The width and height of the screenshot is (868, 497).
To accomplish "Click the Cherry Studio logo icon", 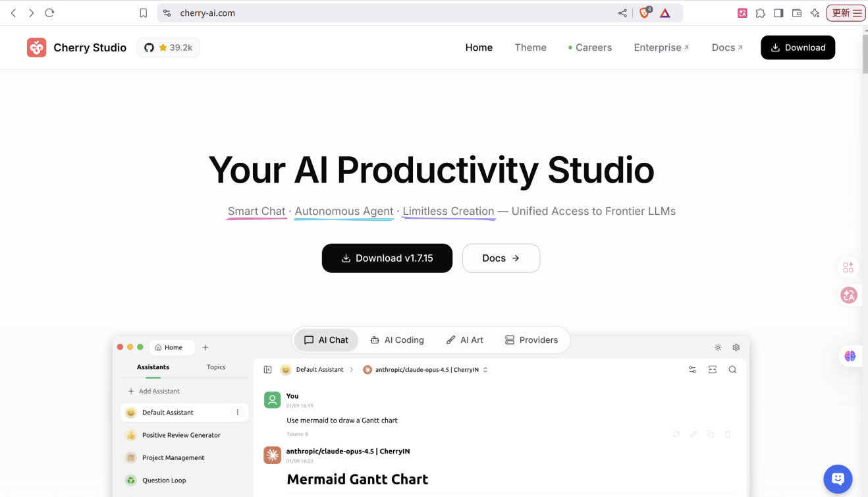I will (x=37, y=47).
